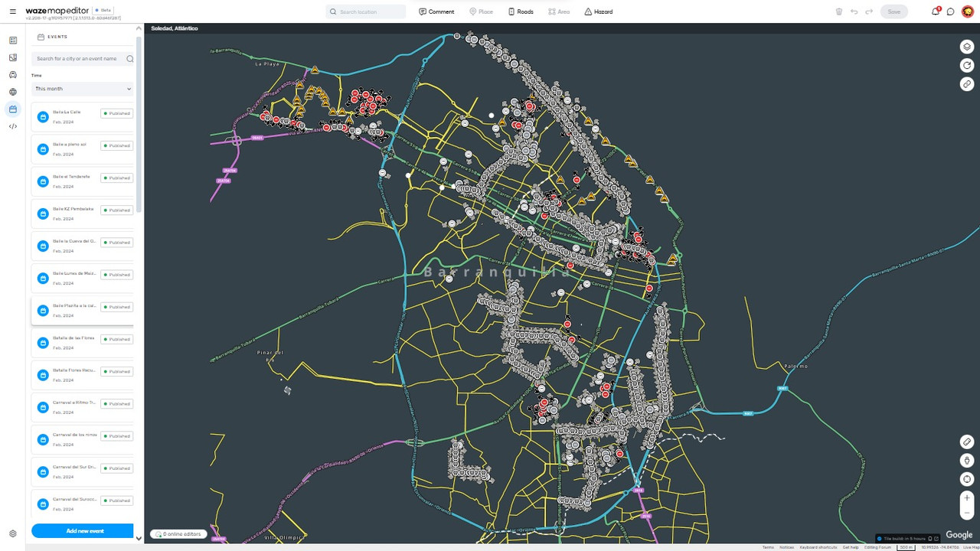
Task: Open the Get help footer link
Action: coord(851,547)
